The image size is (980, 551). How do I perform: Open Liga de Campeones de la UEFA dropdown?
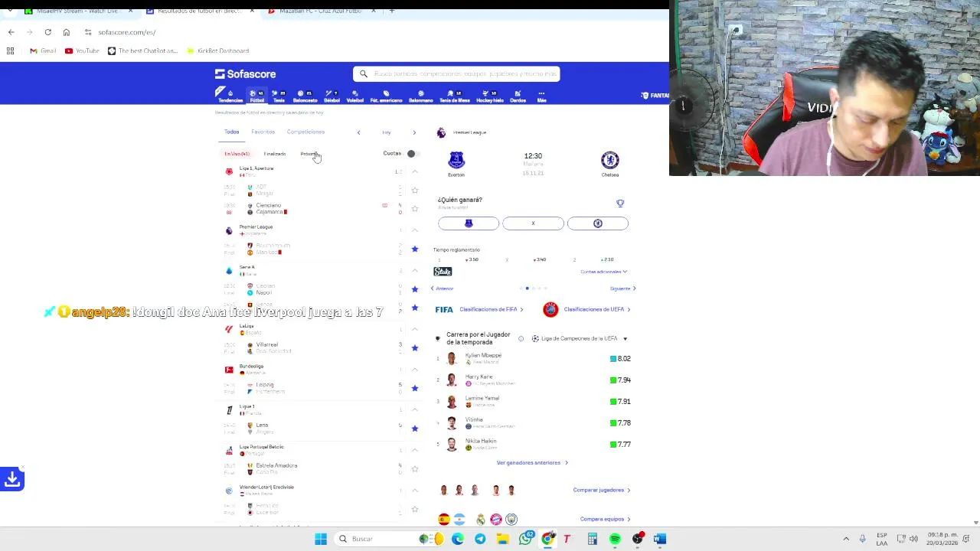pos(580,338)
